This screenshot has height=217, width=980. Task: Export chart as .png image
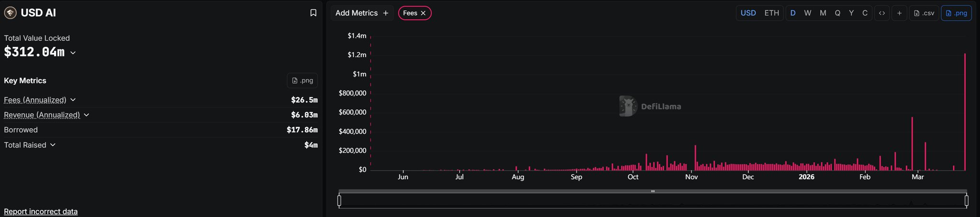(x=956, y=13)
